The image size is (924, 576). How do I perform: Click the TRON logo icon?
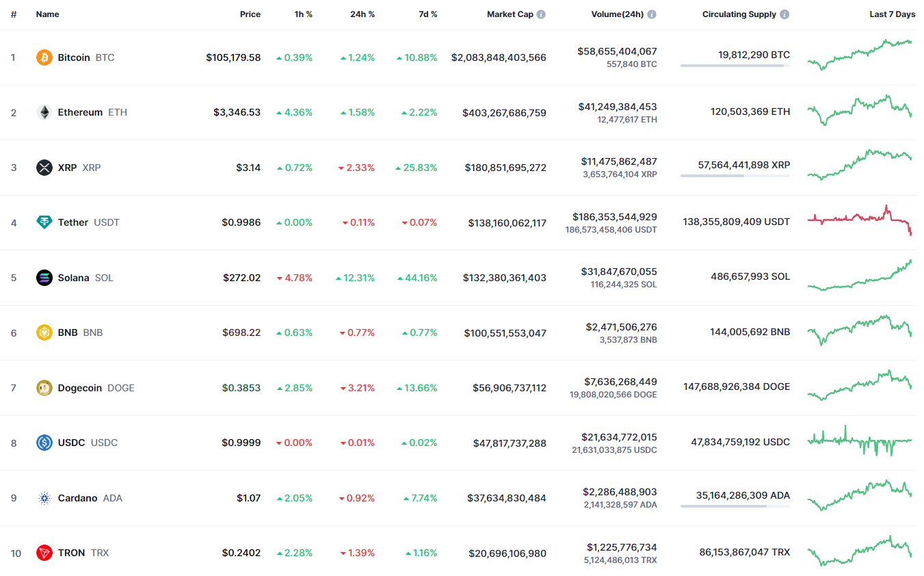click(44, 553)
